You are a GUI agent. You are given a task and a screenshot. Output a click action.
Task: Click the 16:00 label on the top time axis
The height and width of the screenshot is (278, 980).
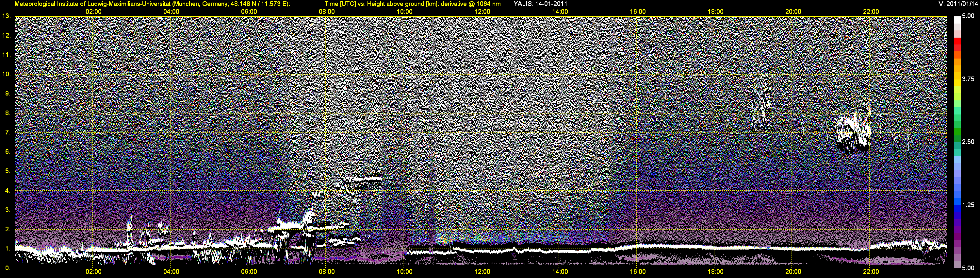coord(638,12)
